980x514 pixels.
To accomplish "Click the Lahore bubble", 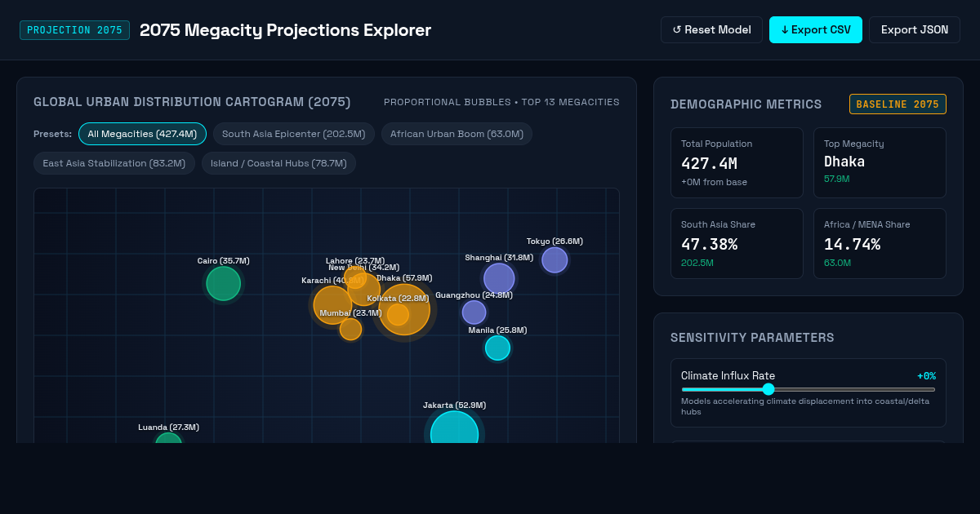I will click(354, 277).
